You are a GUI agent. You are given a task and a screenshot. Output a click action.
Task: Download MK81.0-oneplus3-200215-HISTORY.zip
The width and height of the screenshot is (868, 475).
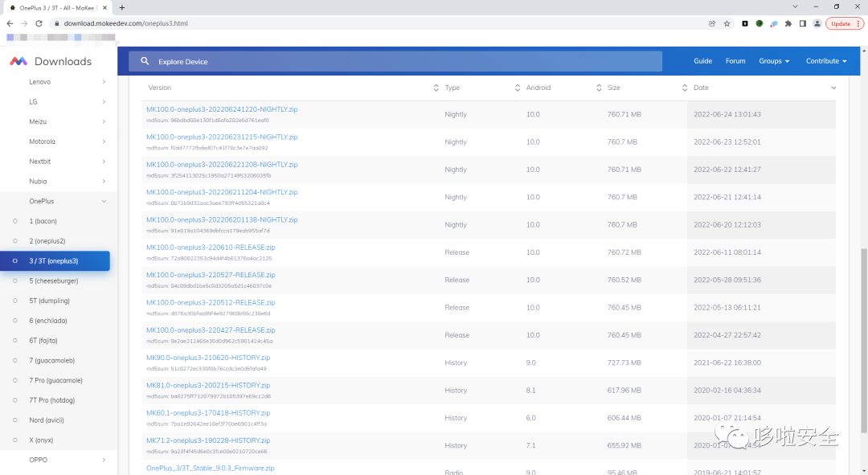208,385
